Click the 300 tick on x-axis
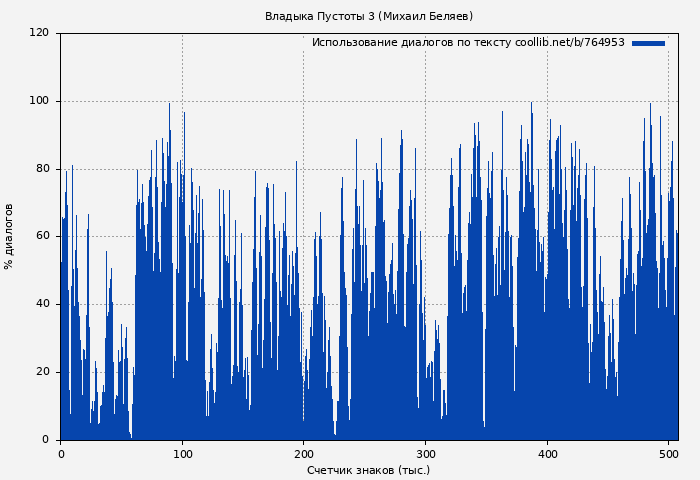Screen dimensions: 700x480 [x=425, y=454]
